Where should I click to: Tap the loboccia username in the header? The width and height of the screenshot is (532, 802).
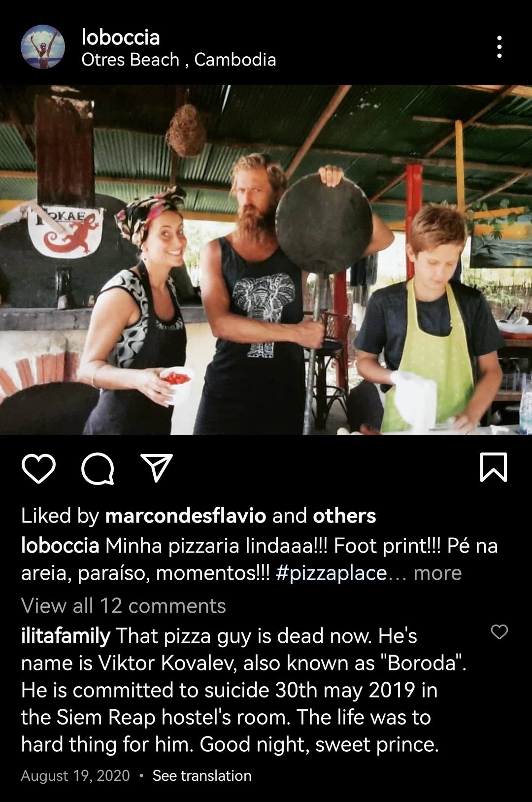pyautogui.click(x=121, y=37)
